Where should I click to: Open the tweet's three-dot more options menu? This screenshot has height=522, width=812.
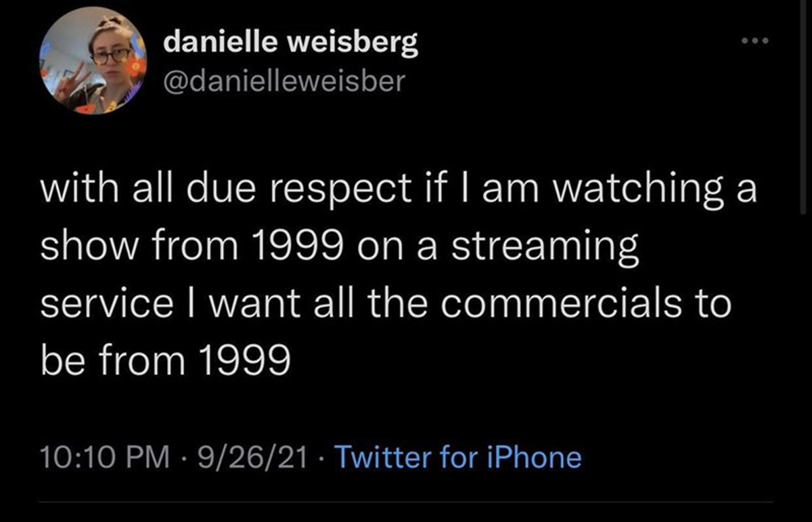pyautogui.click(x=755, y=41)
